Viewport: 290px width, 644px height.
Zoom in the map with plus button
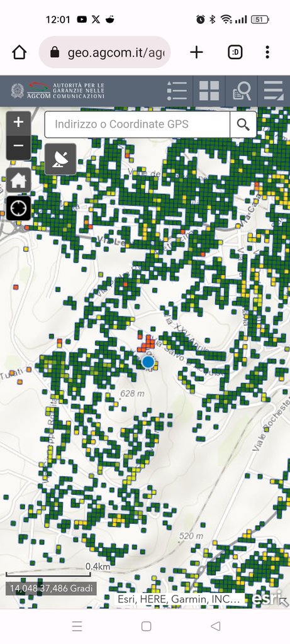click(x=18, y=123)
